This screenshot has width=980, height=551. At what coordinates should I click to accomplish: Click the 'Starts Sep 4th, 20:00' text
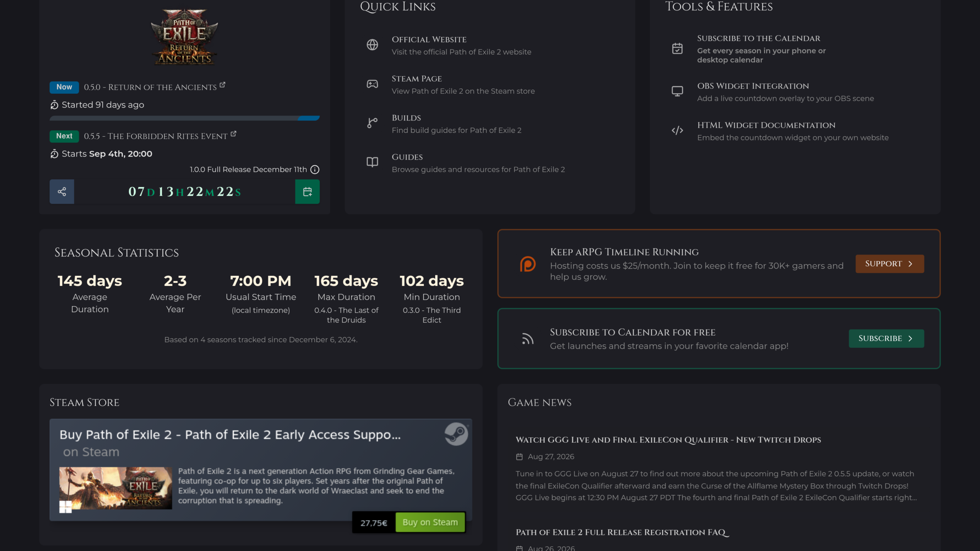107,154
